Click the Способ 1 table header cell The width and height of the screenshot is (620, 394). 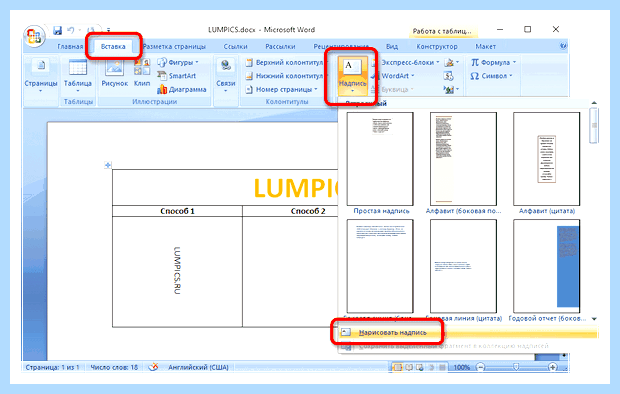coord(177,211)
